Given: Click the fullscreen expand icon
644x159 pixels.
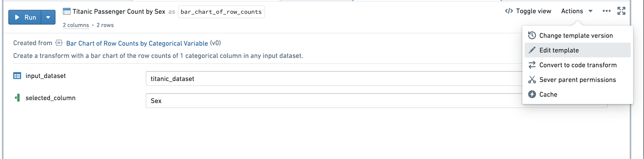Looking at the screenshot, I should (621, 11).
